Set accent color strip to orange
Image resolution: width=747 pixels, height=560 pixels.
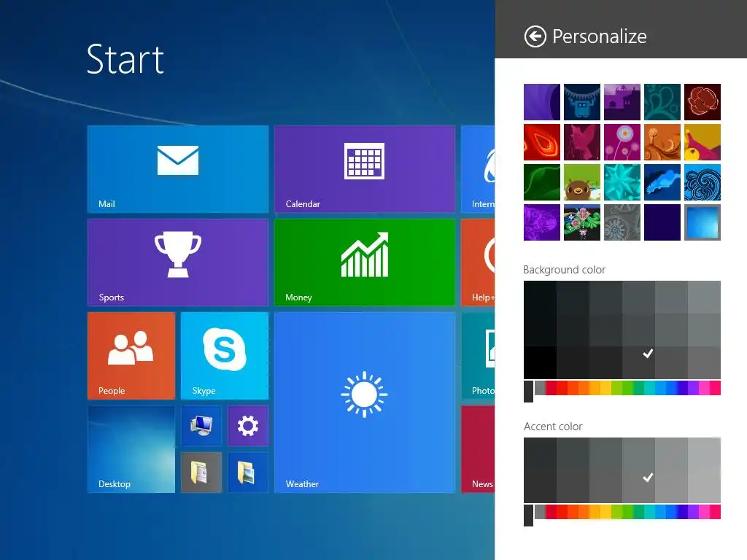click(x=584, y=512)
